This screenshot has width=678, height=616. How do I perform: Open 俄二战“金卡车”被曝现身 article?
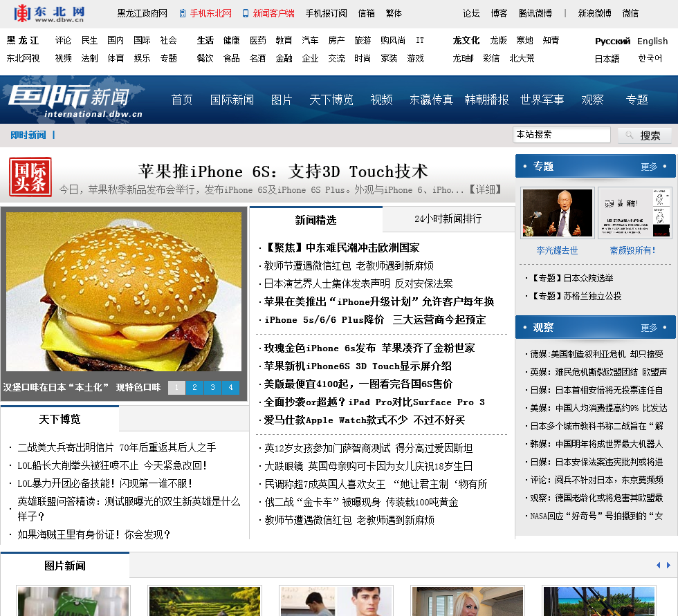coord(361,503)
